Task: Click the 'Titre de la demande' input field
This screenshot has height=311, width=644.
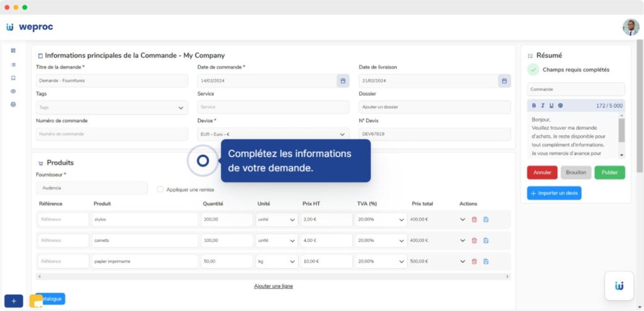Action: 112,81
